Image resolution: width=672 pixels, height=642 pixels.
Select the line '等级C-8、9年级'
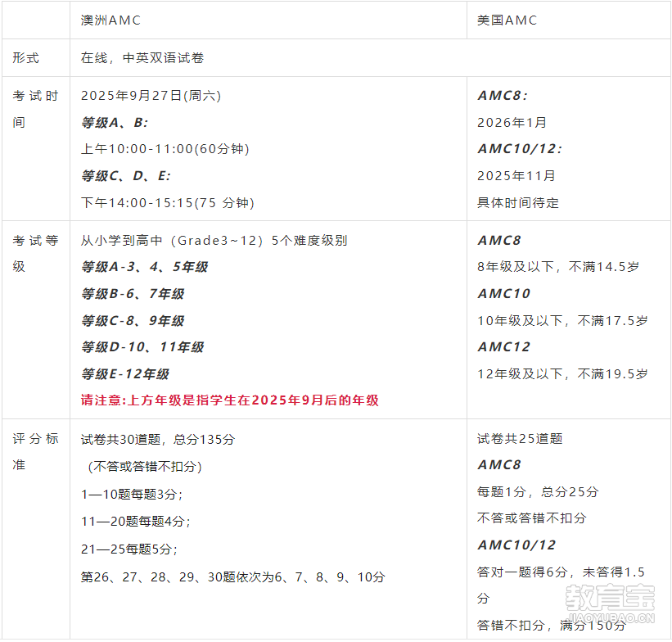tap(133, 321)
